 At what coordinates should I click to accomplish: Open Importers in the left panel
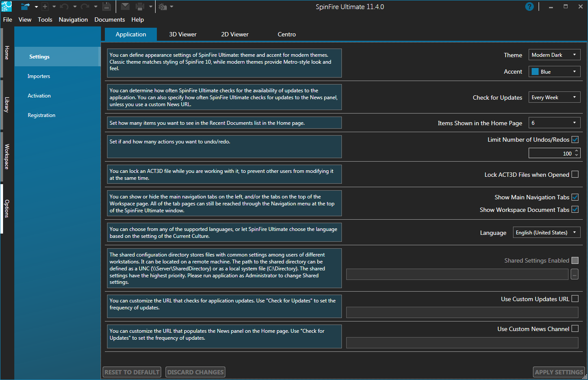pos(58,76)
